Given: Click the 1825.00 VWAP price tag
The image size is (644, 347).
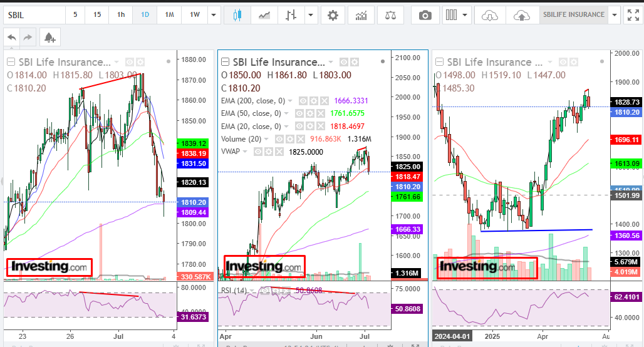Looking at the screenshot, I should 408,167.
